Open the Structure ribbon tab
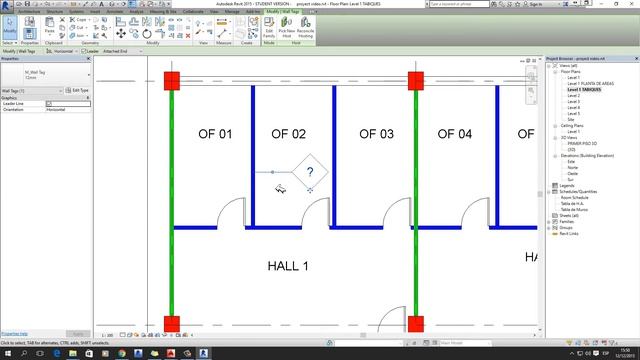The height and width of the screenshot is (360, 640). [55, 12]
